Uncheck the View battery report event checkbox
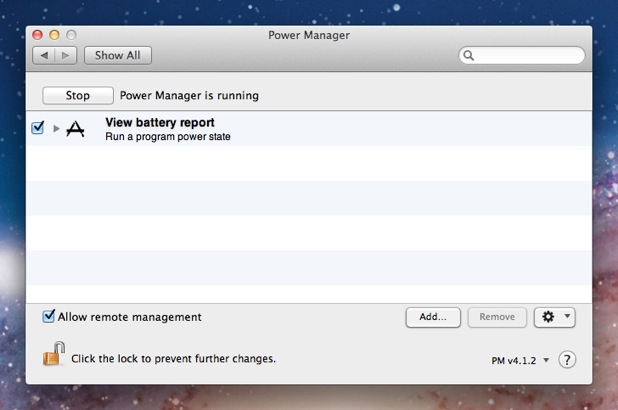 [38, 127]
